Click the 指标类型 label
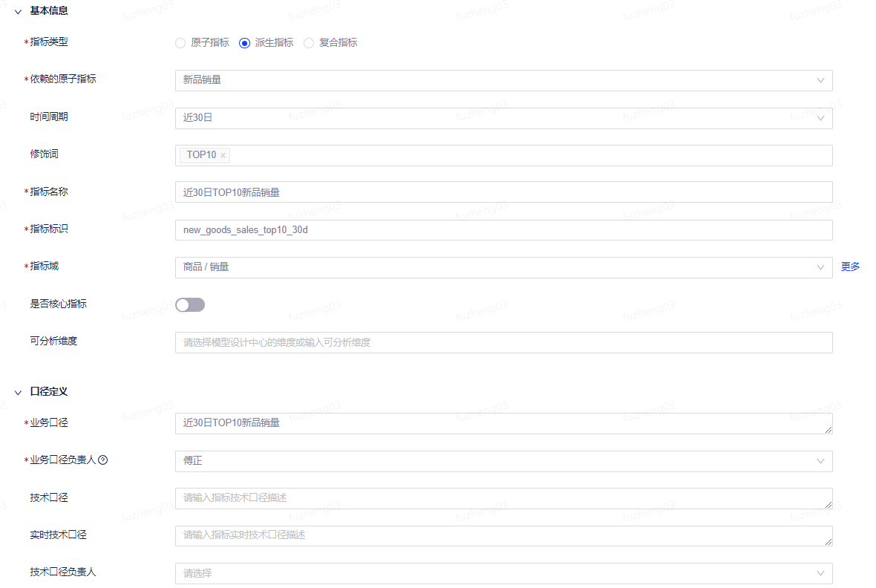The width and height of the screenshot is (876, 588). pyautogui.click(x=48, y=42)
